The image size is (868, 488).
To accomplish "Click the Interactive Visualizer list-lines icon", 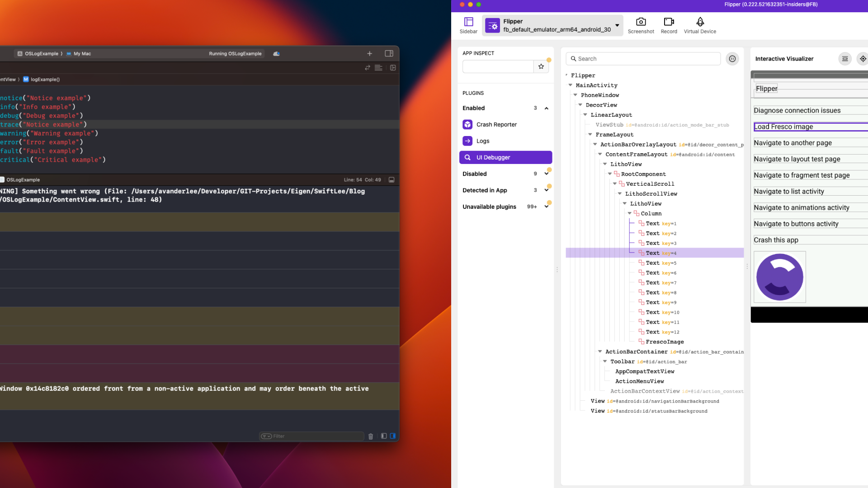I will click(x=844, y=59).
